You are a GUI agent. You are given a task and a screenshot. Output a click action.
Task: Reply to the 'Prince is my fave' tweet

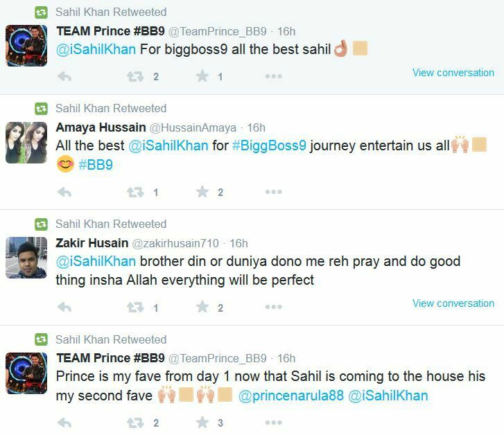[x=64, y=423]
